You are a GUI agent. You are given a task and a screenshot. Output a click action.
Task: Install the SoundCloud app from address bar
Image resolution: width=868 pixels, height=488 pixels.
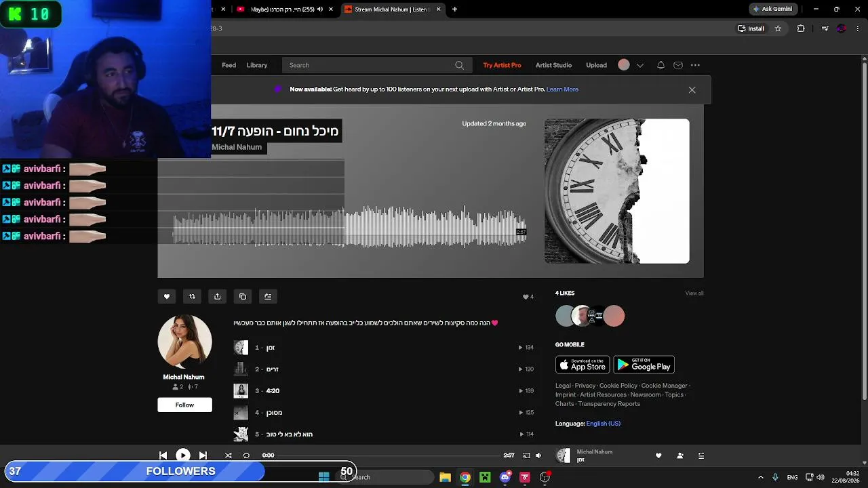pos(751,28)
